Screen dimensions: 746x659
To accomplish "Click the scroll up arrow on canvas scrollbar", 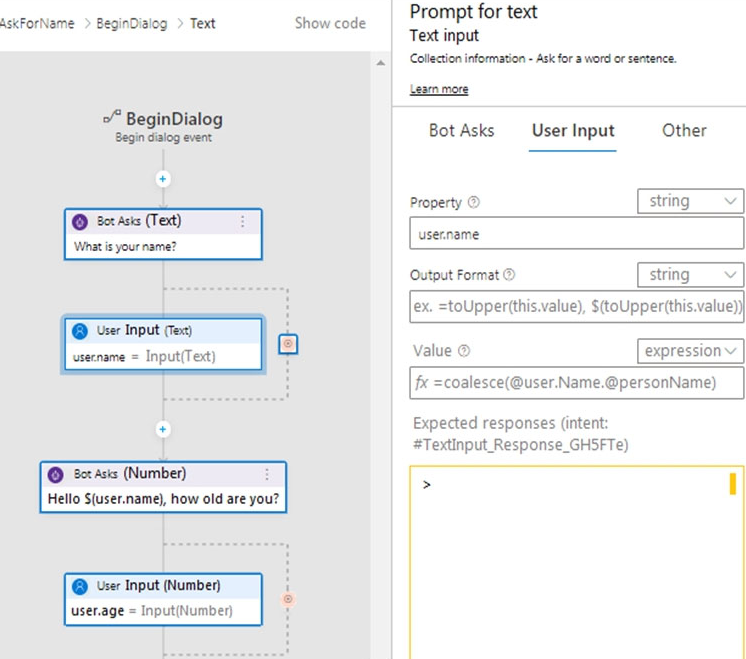I will tap(380, 63).
